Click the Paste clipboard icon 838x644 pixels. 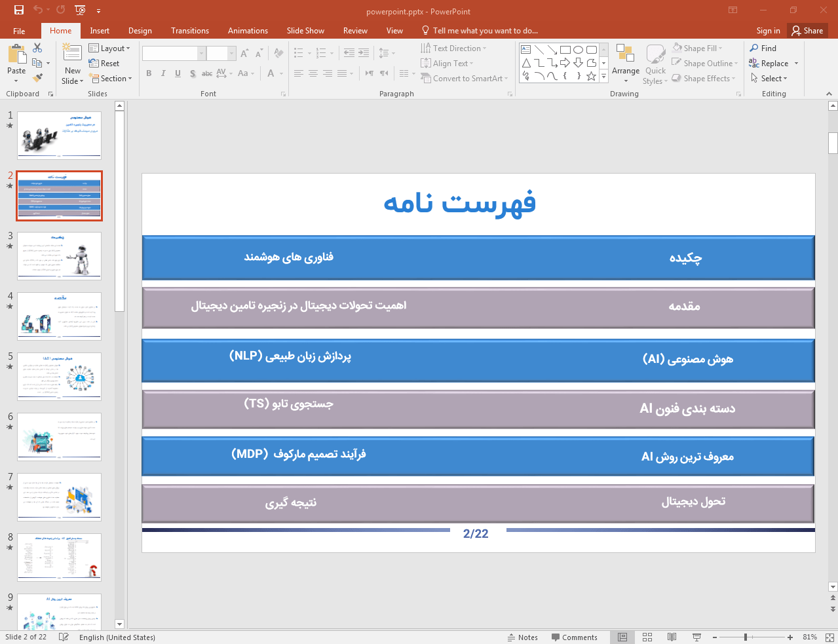16,53
